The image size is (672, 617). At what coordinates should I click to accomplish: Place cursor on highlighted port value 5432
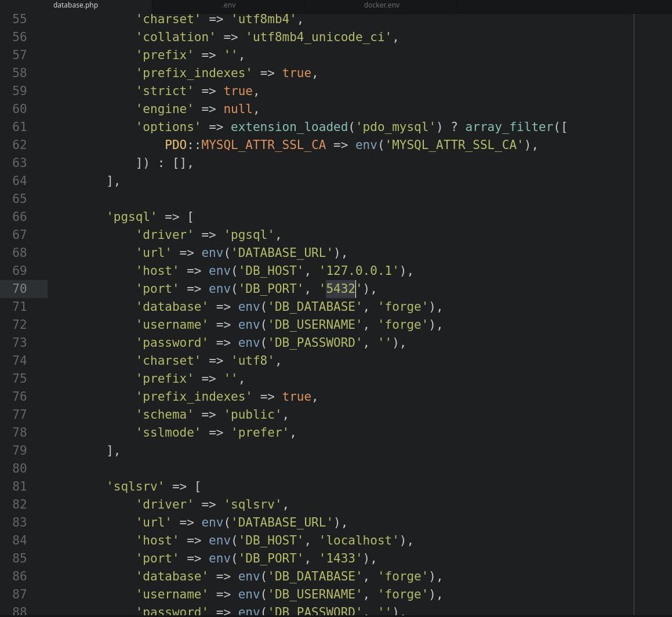point(341,289)
